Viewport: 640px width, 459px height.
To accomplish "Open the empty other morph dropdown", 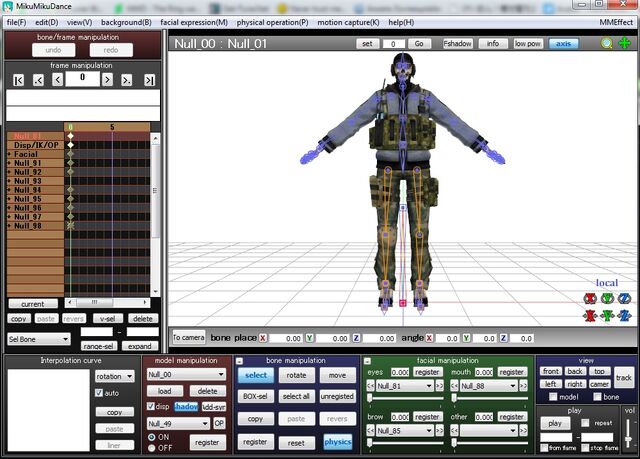I will [489, 430].
